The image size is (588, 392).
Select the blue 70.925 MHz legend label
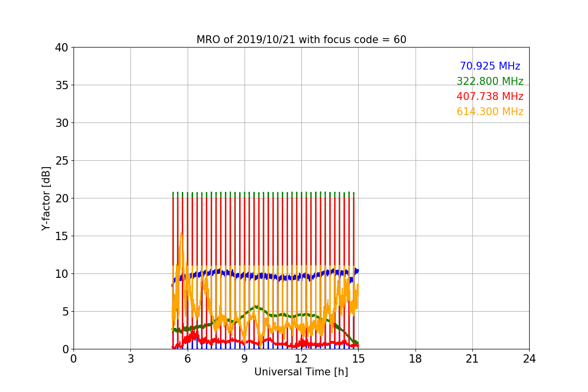tap(490, 66)
